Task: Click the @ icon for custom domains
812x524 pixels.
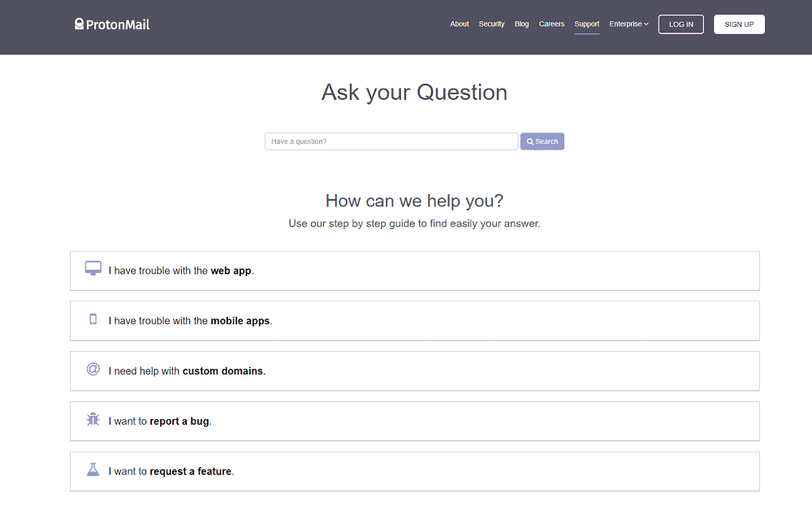Action: [92, 370]
